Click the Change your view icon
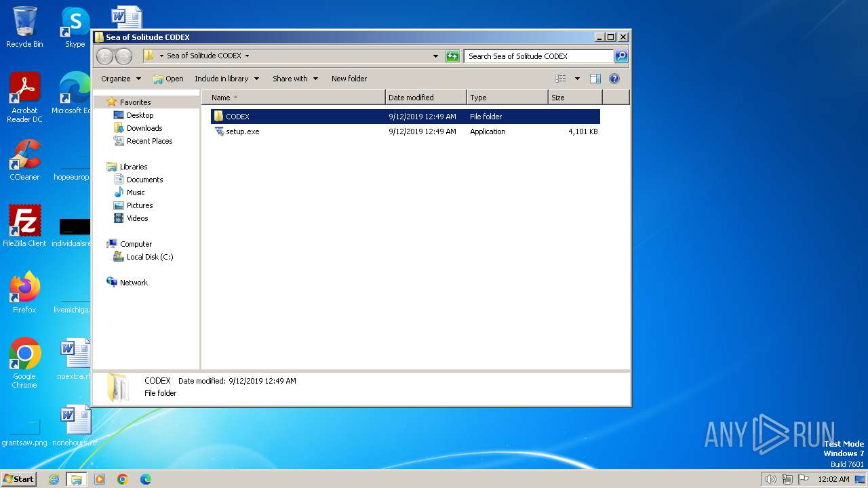 [560, 79]
